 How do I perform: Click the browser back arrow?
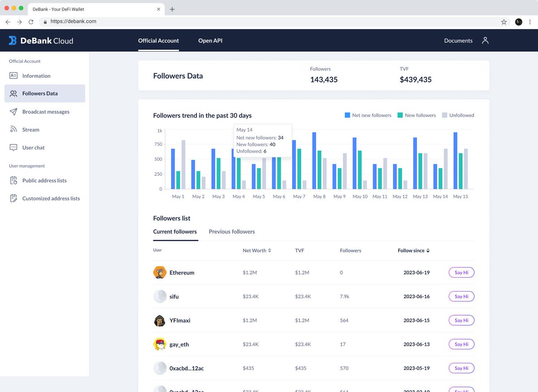(x=8, y=22)
